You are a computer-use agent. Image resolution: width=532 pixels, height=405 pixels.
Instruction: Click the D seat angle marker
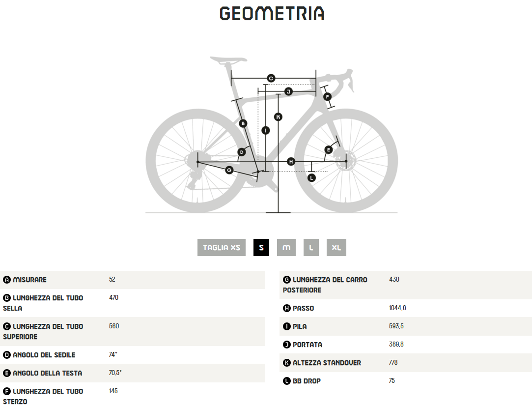pos(242,152)
